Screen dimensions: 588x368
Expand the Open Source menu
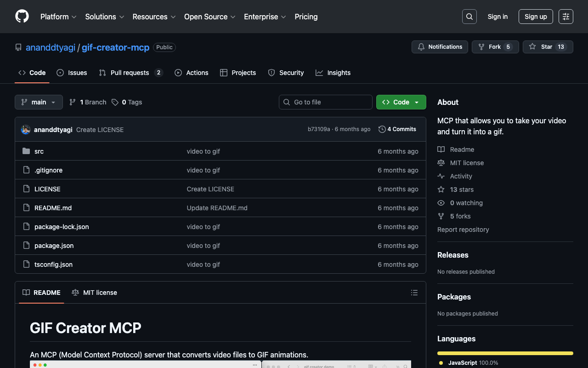[x=209, y=17]
